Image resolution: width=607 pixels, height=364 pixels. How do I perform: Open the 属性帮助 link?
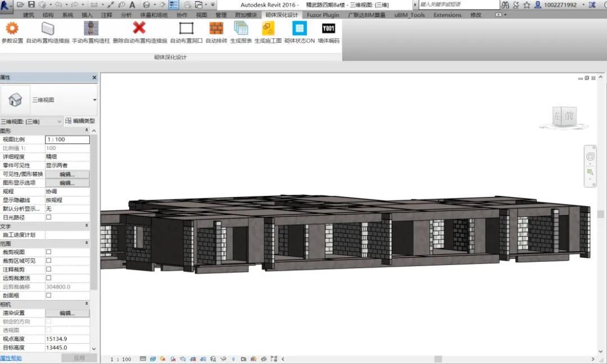11,358
